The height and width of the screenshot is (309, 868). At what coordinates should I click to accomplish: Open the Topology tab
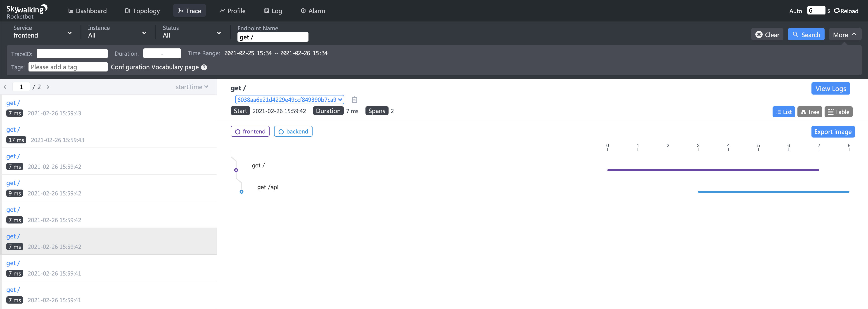pyautogui.click(x=142, y=11)
